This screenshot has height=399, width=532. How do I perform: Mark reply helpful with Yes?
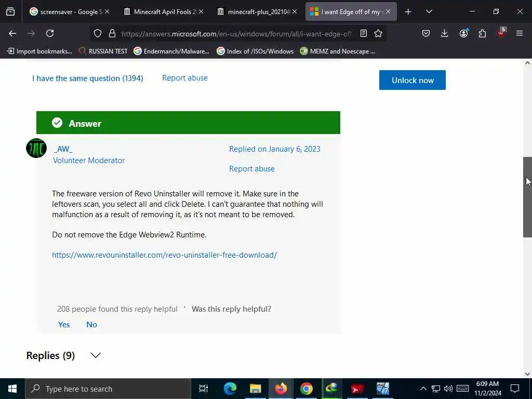click(x=64, y=324)
